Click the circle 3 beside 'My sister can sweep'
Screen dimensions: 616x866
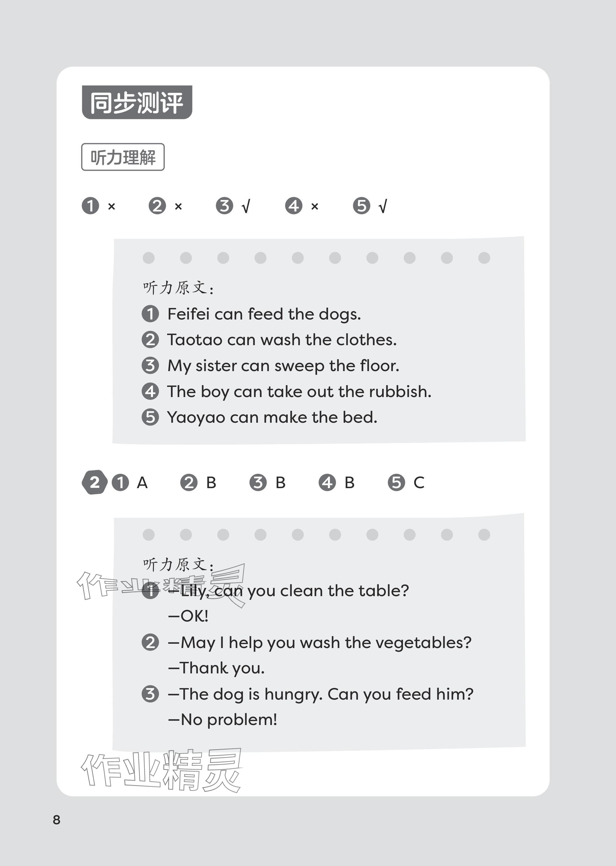150,366
